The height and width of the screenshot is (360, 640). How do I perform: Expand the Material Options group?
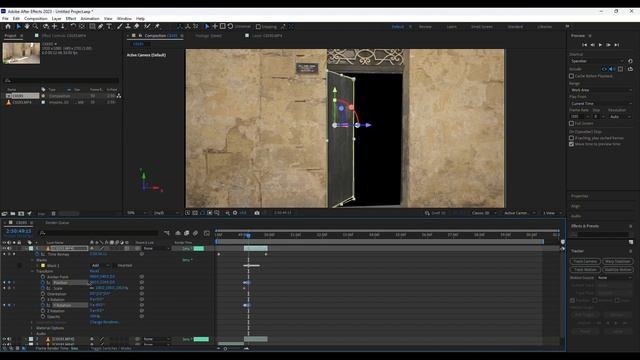[x=33, y=328]
